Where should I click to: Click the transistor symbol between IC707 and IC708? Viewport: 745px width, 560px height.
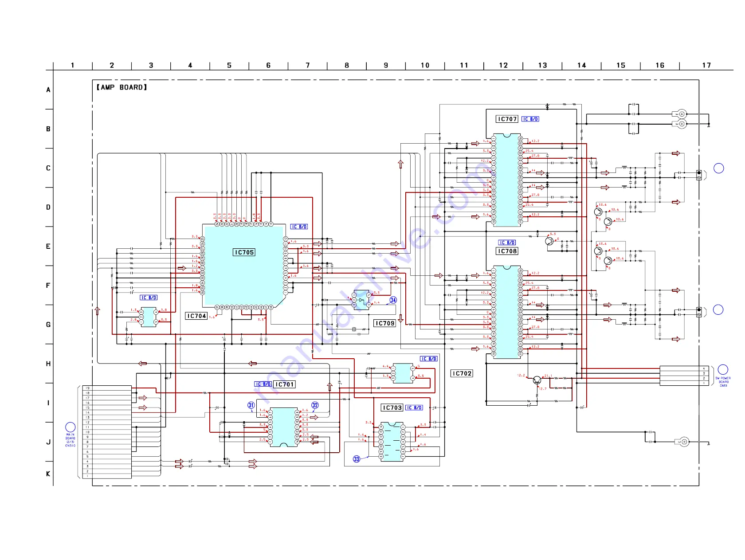tap(549, 241)
